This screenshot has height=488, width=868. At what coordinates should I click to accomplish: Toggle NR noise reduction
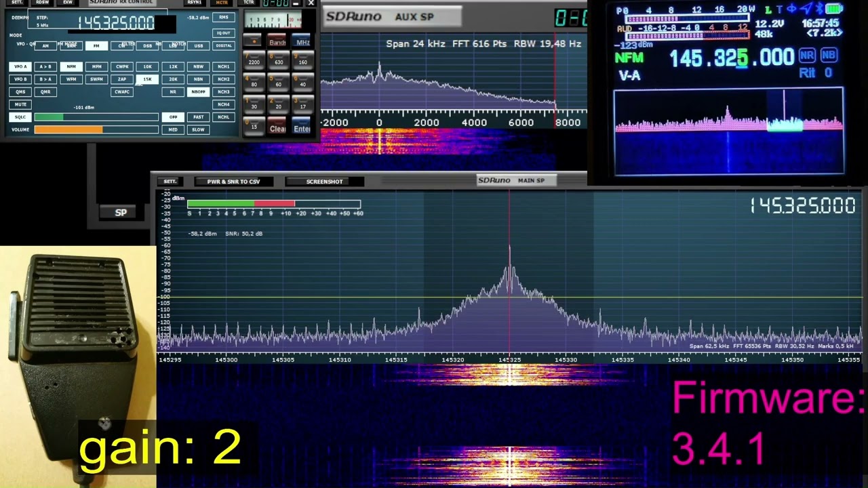[173, 91]
